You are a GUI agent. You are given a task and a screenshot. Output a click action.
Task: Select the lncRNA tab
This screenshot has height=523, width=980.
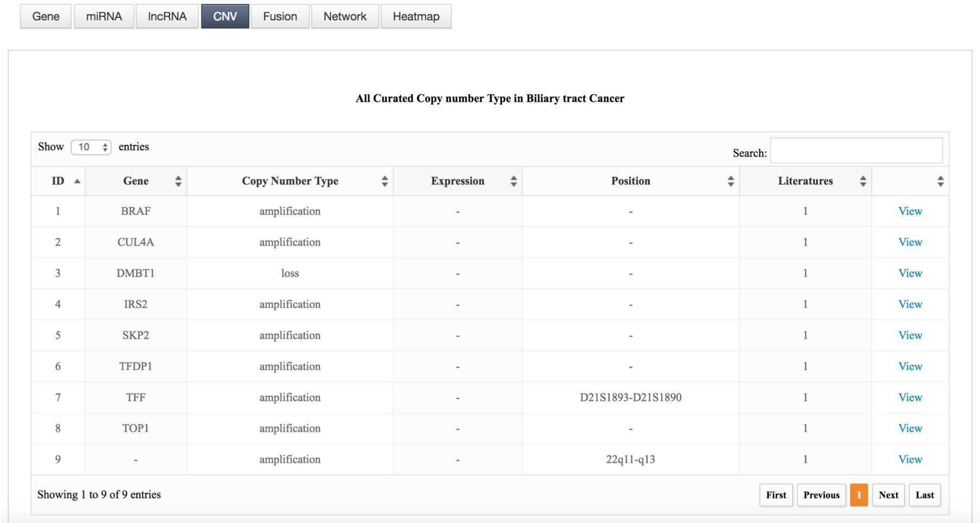tap(167, 16)
